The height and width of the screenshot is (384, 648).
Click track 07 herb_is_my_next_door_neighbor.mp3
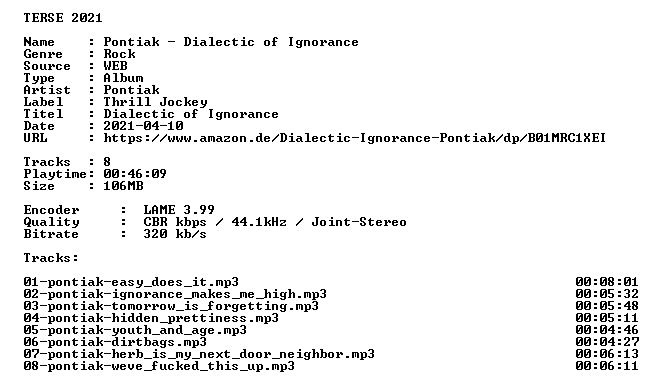point(199,354)
